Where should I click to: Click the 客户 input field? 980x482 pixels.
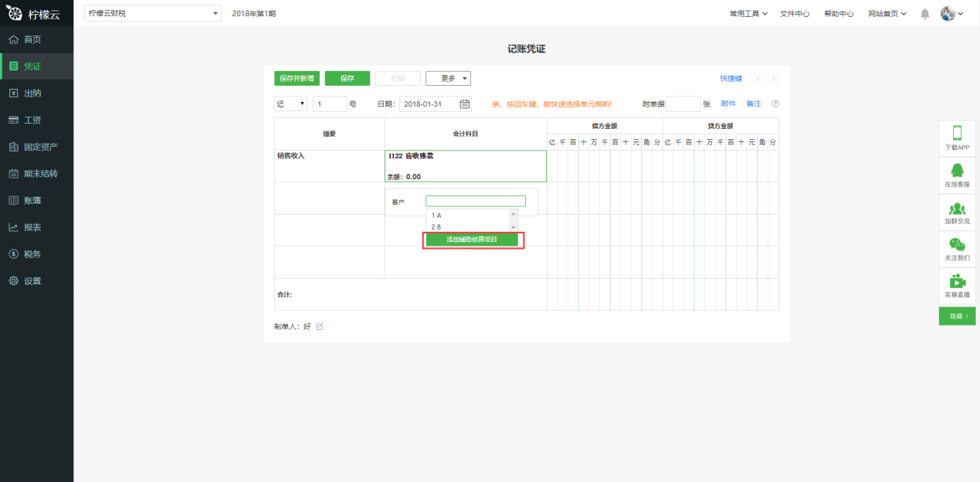[x=475, y=201]
